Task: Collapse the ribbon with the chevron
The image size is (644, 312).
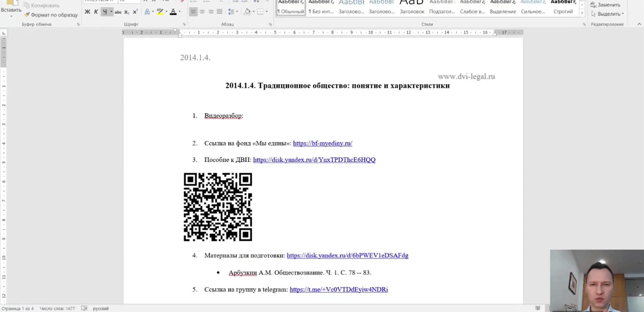Action: click(639, 24)
